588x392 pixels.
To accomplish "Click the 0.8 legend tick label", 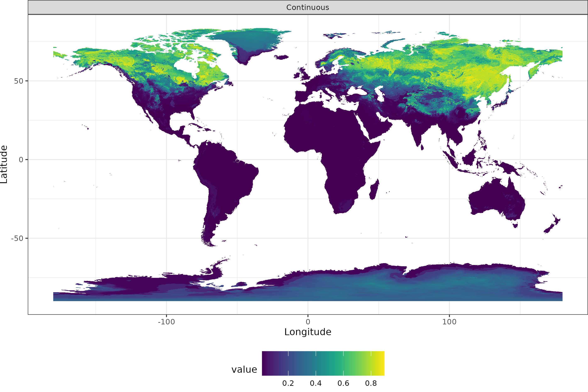I will pyautogui.click(x=371, y=383).
